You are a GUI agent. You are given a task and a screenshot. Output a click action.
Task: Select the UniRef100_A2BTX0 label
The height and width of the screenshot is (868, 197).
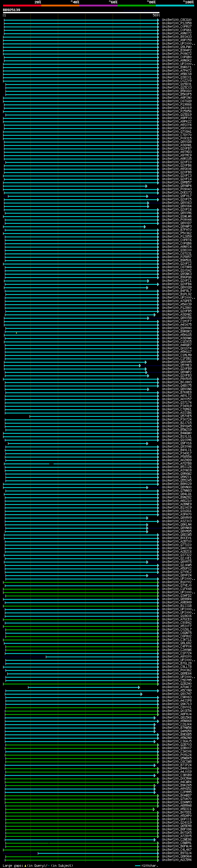(x=176, y=542)
